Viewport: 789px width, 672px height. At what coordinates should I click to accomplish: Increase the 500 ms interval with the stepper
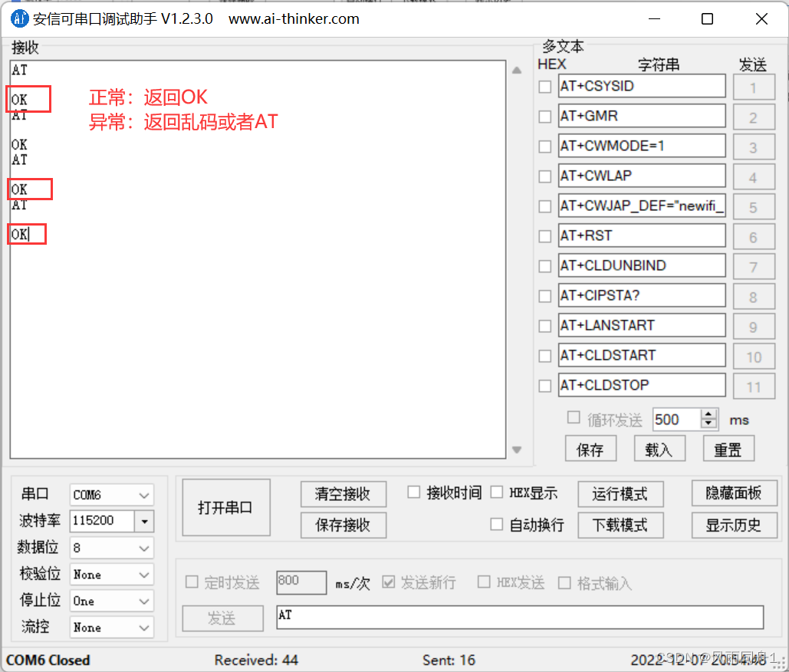(x=709, y=414)
